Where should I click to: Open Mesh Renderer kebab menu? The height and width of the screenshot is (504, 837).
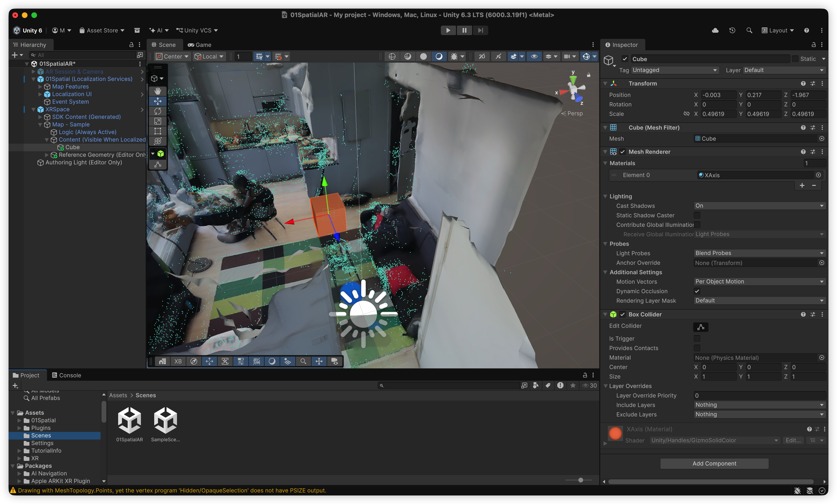pos(822,152)
